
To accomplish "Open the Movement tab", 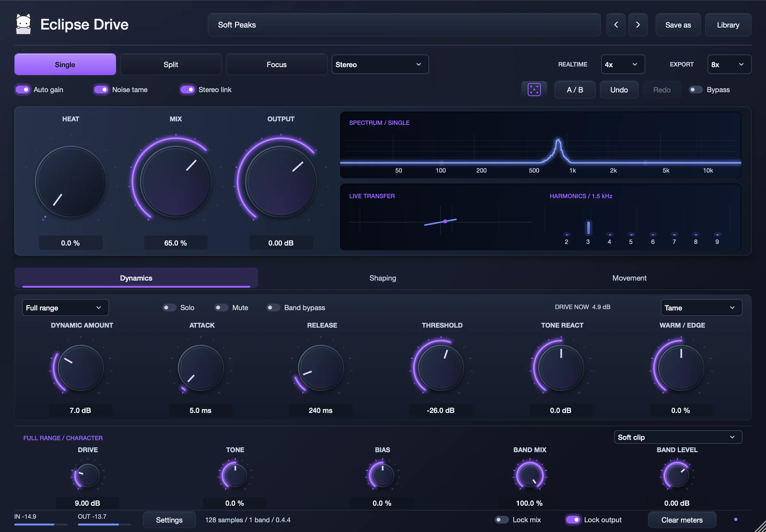I will pyautogui.click(x=629, y=278).
